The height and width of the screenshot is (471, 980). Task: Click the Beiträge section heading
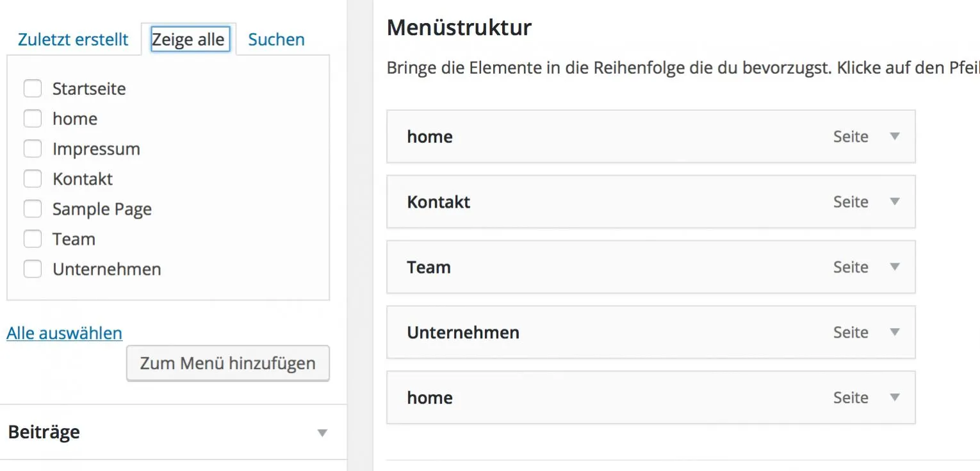44,433
